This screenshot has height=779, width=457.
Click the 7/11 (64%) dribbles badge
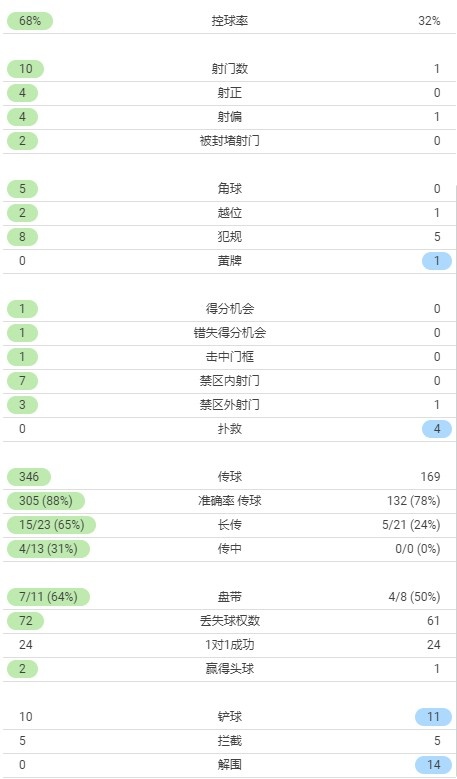click(x=48, y=597)
